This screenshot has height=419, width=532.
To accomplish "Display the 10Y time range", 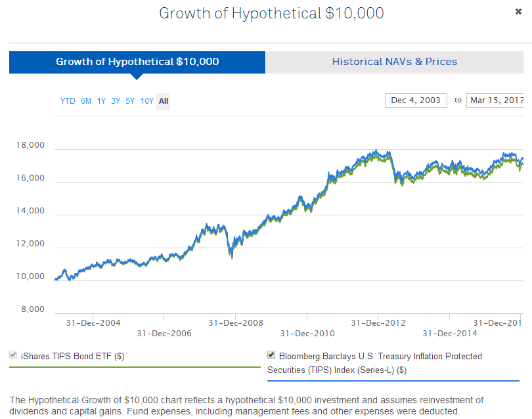I will (x=146, y=101).
